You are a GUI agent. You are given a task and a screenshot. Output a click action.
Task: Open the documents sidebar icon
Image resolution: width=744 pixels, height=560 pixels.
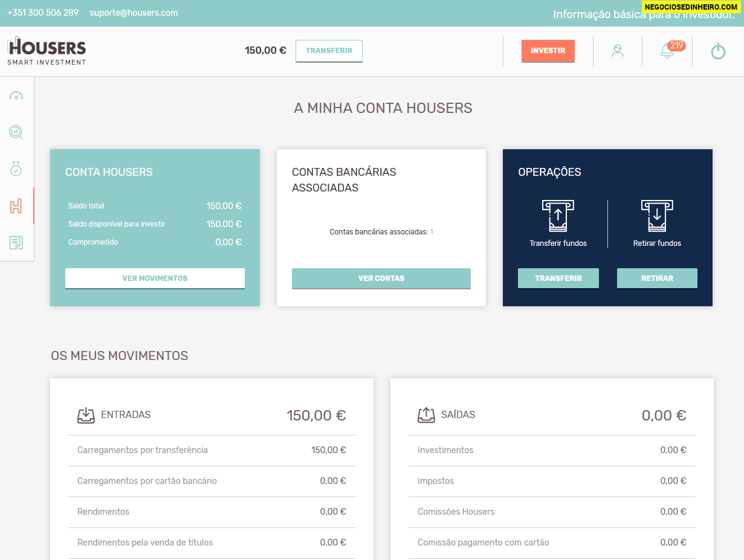tap(16, 243)
